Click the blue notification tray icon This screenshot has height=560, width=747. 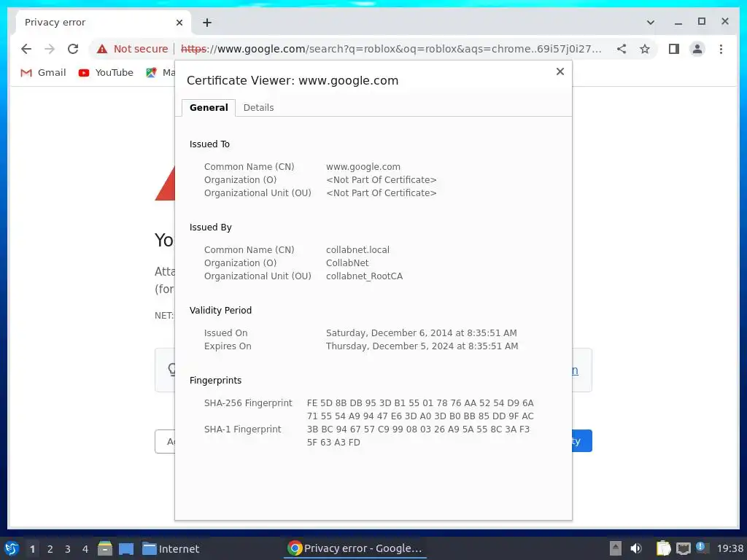700,547
